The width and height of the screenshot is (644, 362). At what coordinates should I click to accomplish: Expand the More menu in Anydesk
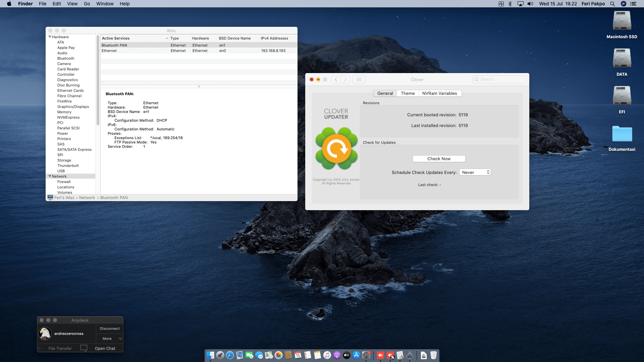(110, 339)
